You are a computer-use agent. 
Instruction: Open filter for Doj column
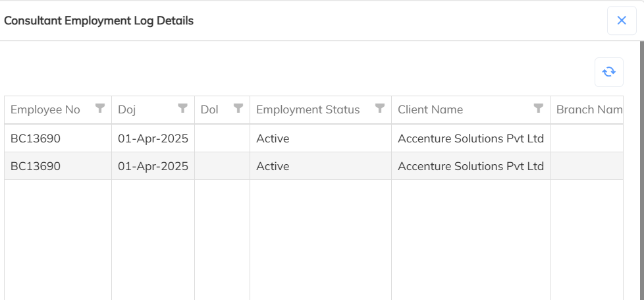click(x=183, y=109)
